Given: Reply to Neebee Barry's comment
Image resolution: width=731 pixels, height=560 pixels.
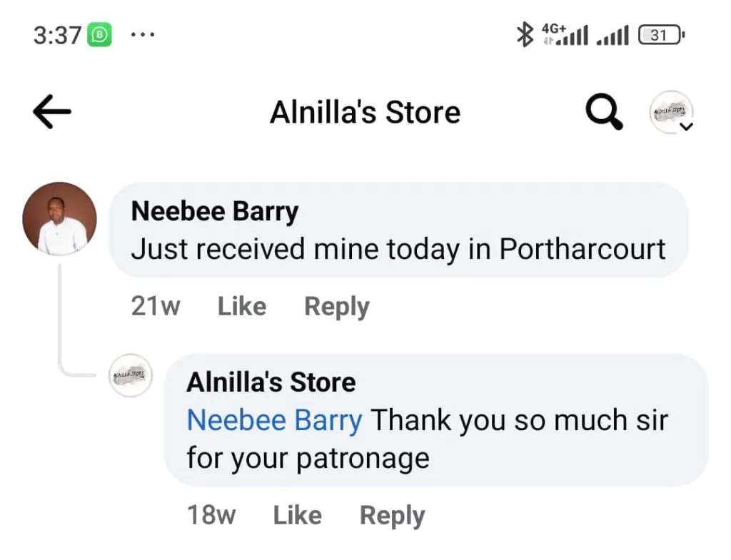Looking at the screenshot, I should pyautogui.click(x=337, y=307).
